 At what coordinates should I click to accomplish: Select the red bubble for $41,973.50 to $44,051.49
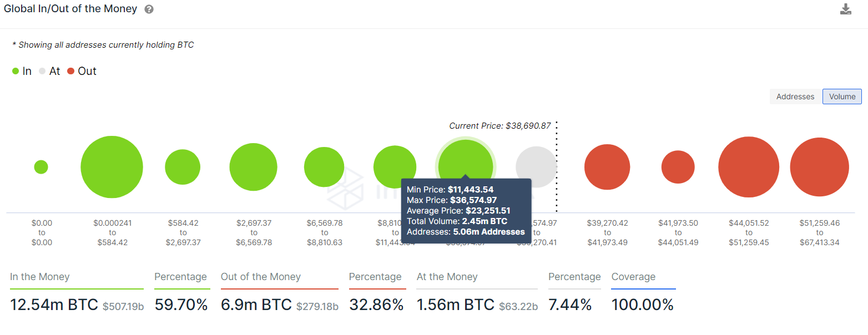678,167
